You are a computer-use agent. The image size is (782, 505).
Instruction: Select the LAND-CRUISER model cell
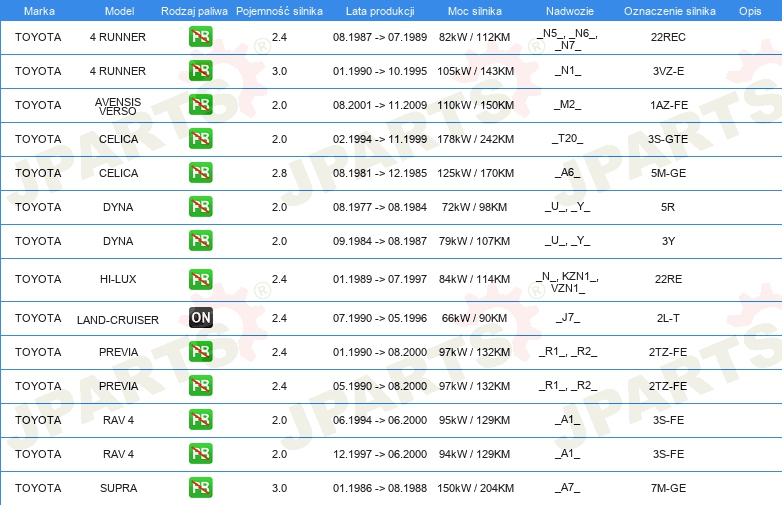click(118, 320)
